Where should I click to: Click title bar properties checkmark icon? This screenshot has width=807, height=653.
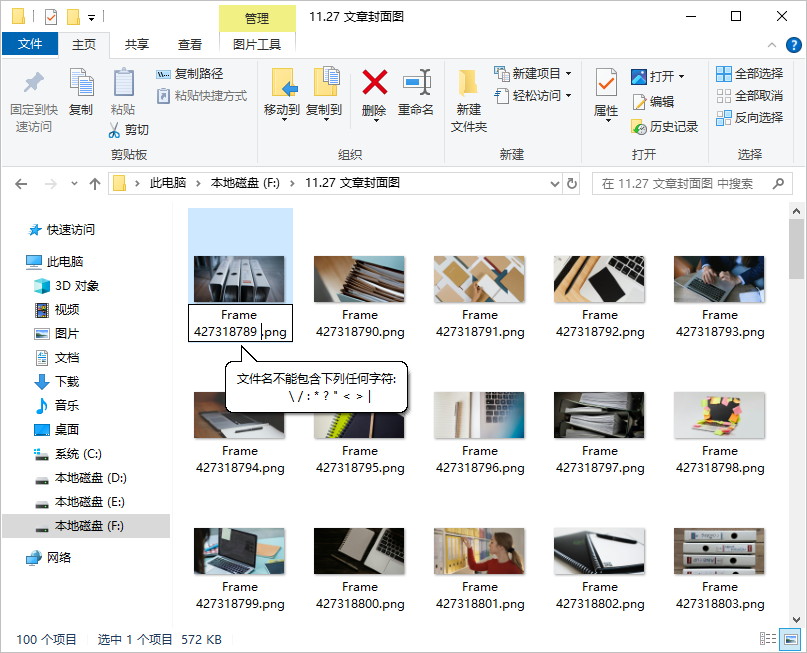(x=51, y=17)
